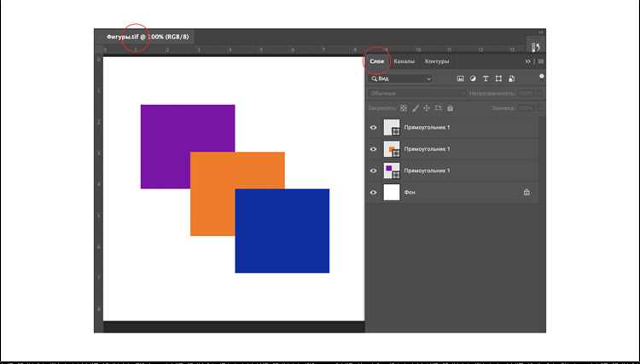The height and width of the screenshot is (364, 640).
Task: Filter layers by adjustment layers icon
Action: (473, 78)
